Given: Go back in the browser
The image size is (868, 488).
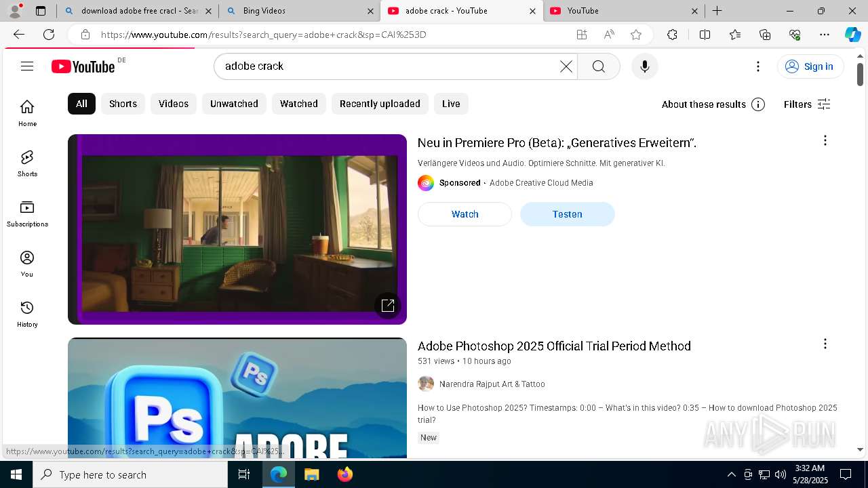Looking at the screenshot, I should pyautogui.click(x=19, y=35).
